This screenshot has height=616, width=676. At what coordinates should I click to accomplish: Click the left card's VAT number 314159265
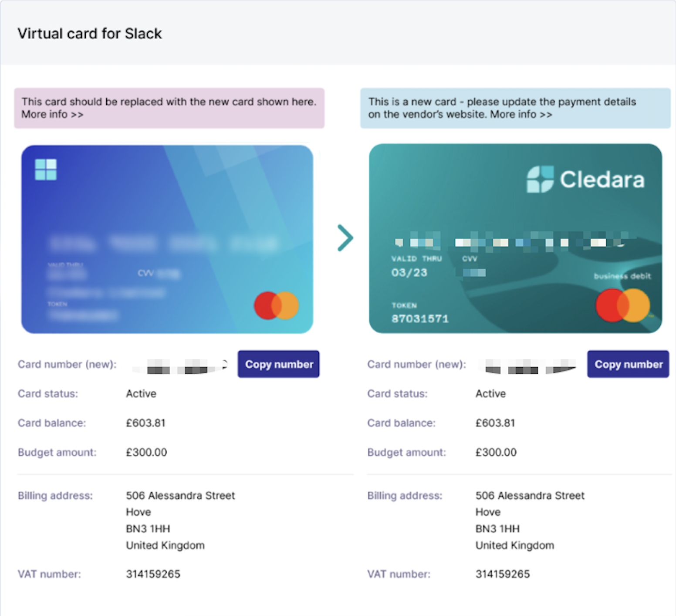pyautogui.click(x=153, y=574)
